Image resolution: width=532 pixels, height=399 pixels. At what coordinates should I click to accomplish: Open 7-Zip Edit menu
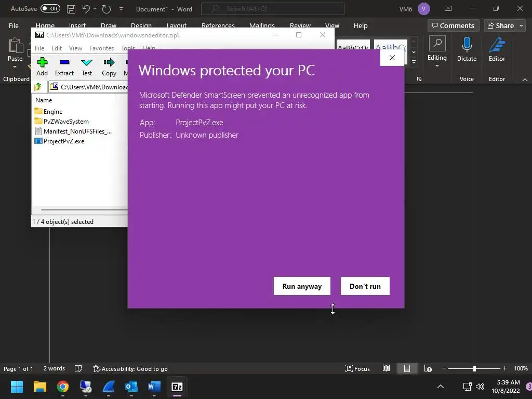pos(56,48)
